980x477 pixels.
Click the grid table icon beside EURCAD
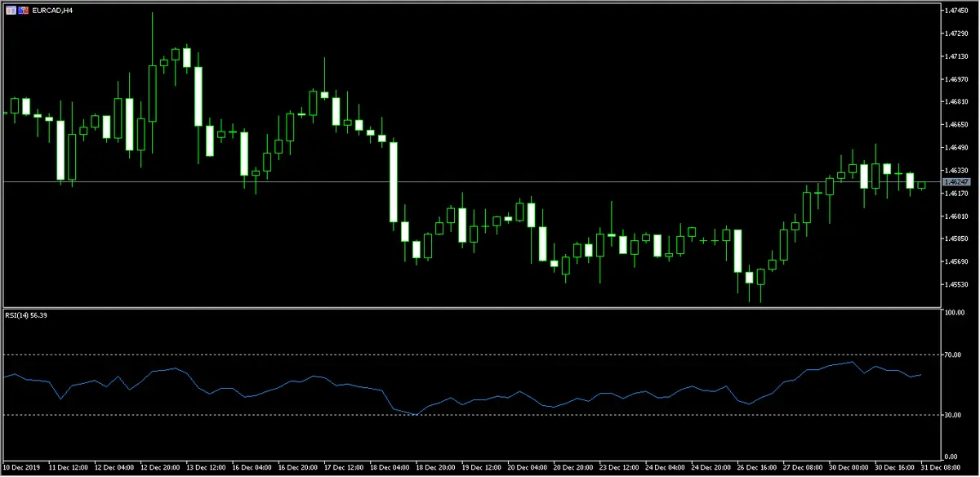(10, 11)
